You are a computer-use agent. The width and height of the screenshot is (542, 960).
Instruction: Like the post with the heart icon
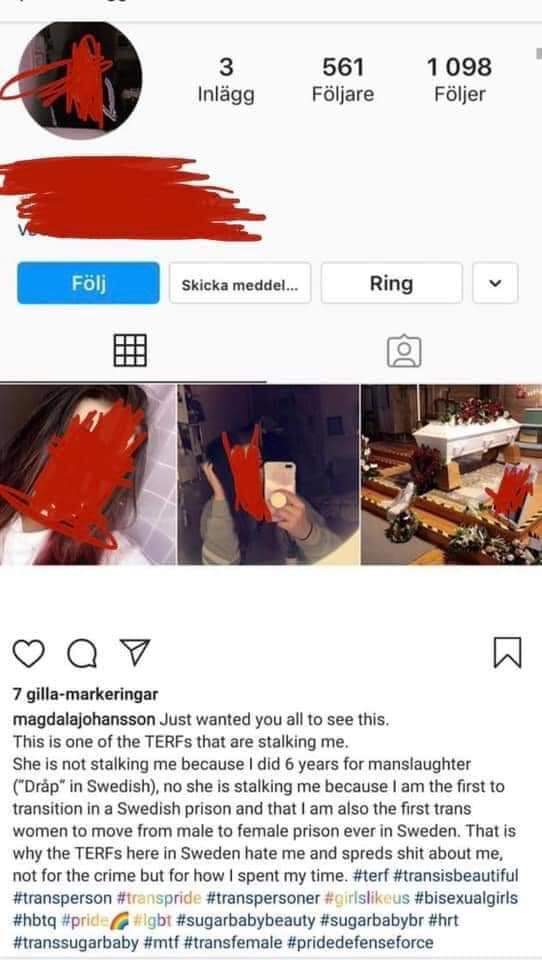click(28, 653)
